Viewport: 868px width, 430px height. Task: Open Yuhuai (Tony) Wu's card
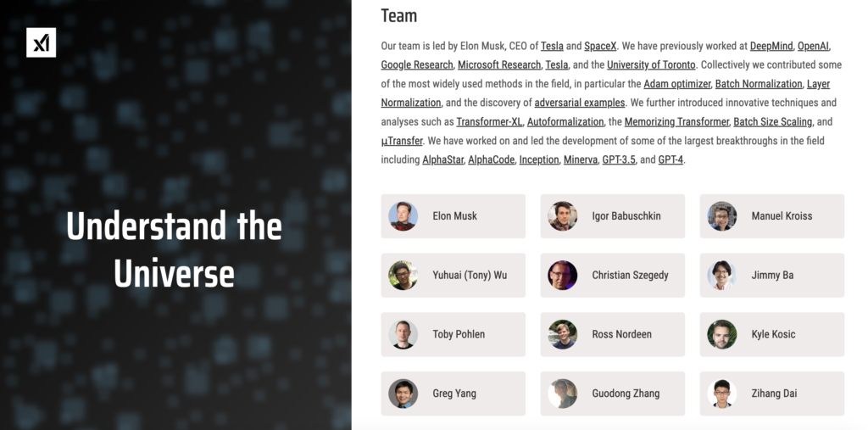tap(453, 275)
